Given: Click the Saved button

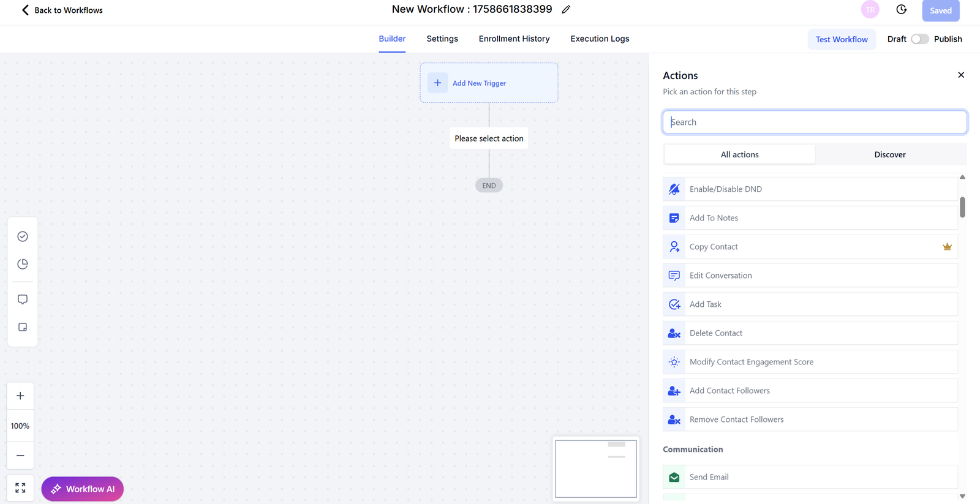Looking at the screenshot, I should tap(941, 10).
